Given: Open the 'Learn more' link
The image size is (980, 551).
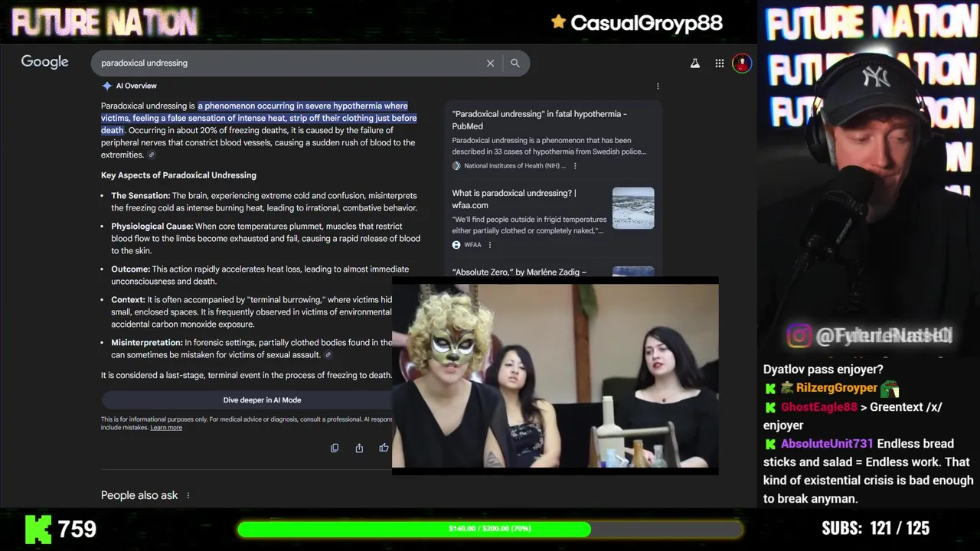Looking at the screenshot, I should click(x=166, y=427).
